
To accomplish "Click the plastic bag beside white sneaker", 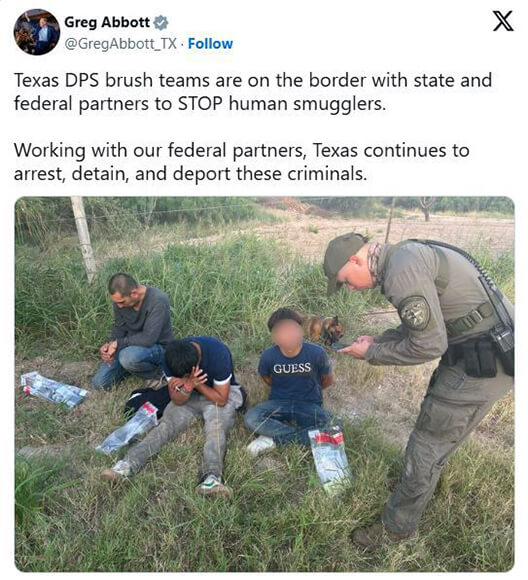I will 330,461.
